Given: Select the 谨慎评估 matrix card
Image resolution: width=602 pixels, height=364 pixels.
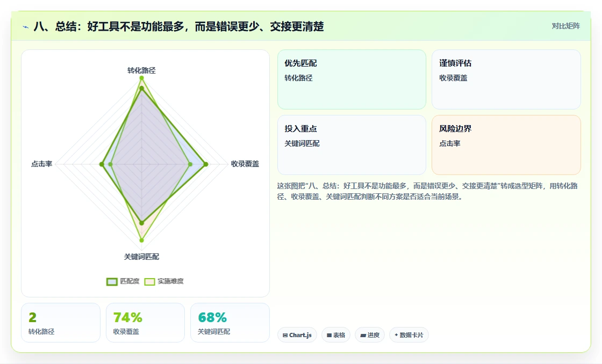Looking at the screenshot, I should (x=506, y=79).
